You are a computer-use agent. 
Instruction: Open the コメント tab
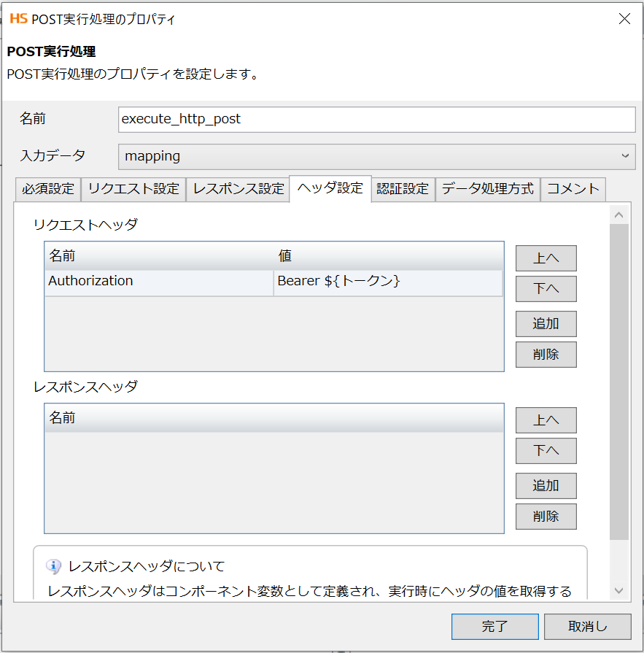573,189
